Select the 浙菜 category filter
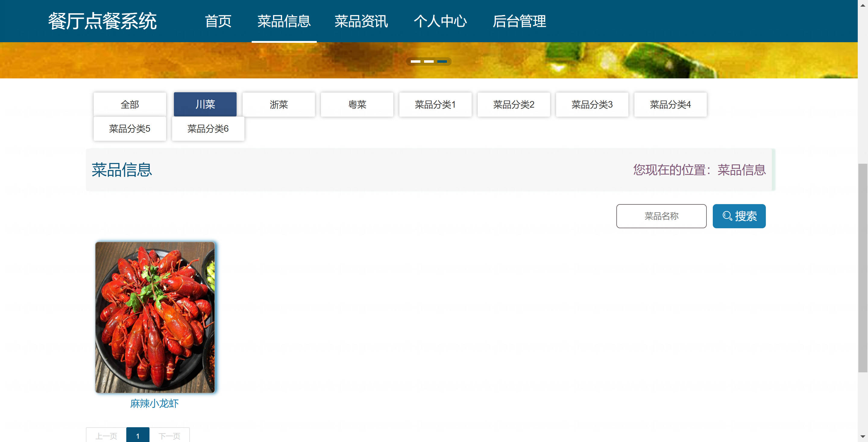Image resolution: width=868 pixels, height=442 pixels. pyautogui.click(x=279, y=105)
